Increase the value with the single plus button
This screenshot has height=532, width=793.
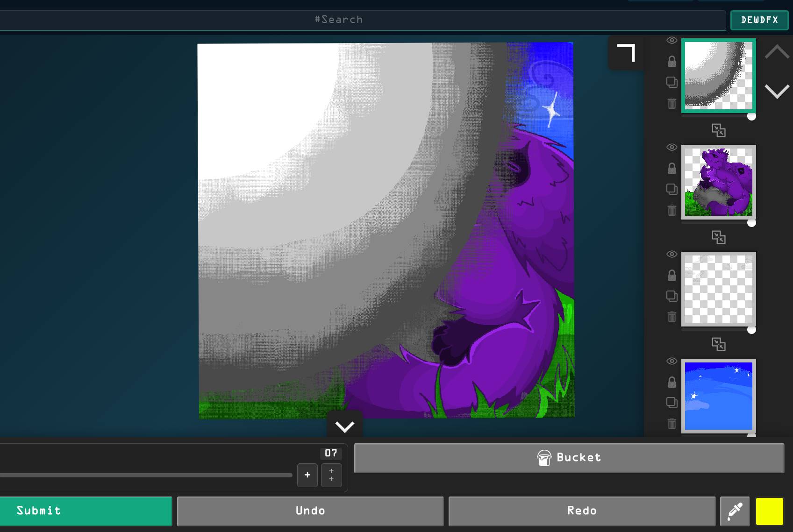307,475
